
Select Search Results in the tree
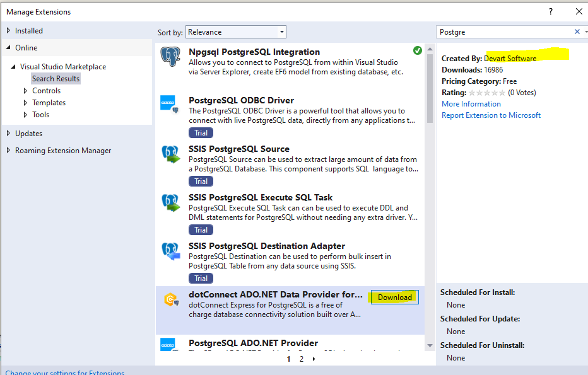pos(56,79)
